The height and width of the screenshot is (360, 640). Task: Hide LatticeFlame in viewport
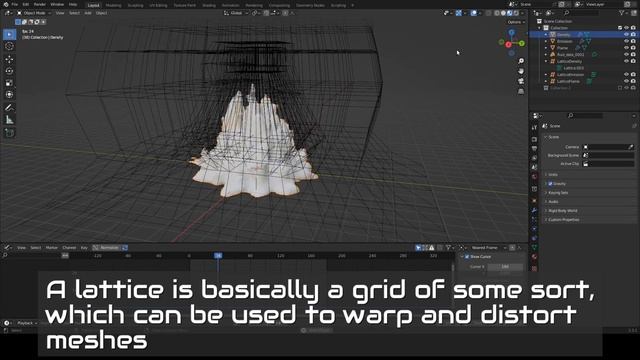click(x=626, y=81)
